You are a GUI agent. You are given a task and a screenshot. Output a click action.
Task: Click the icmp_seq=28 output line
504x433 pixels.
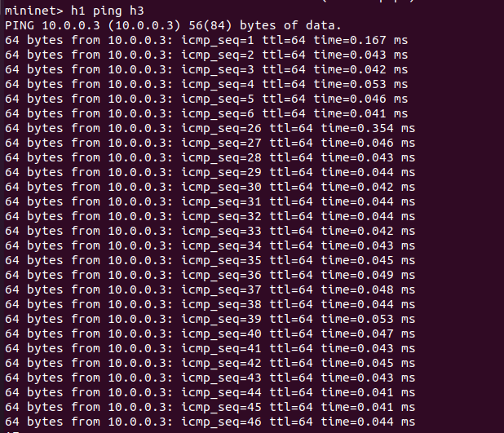tap(209, 157)
